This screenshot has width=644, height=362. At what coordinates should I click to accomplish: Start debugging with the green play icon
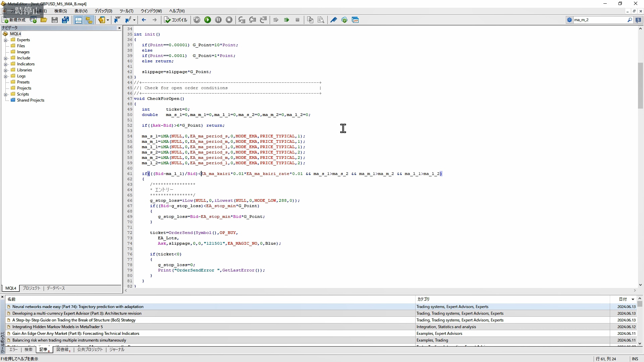coord(208,20)
